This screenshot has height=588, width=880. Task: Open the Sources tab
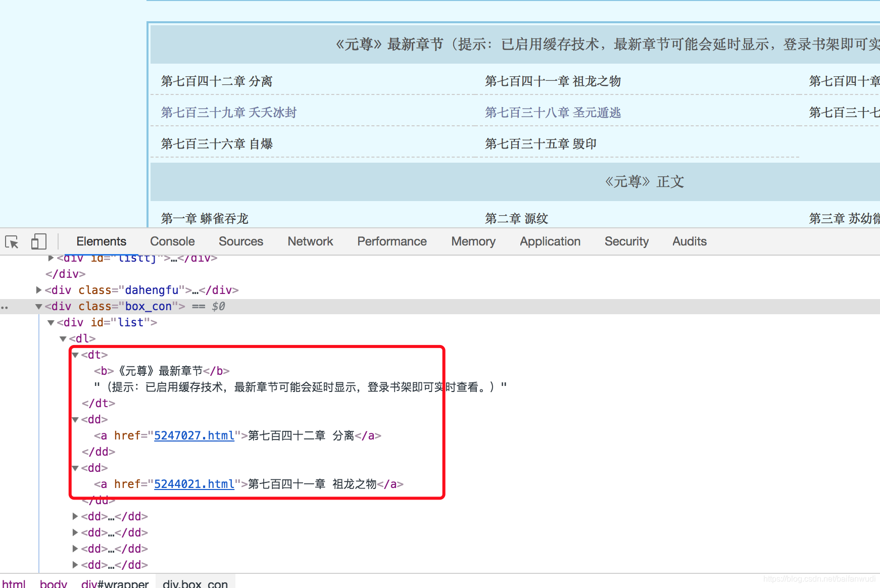click(x=241, y=241)
